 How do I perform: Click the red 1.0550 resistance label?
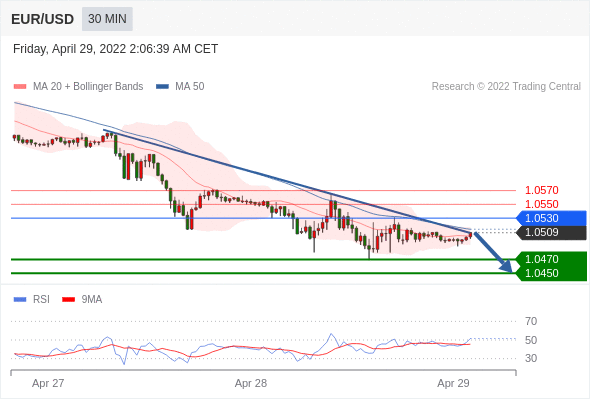[542, 204]
